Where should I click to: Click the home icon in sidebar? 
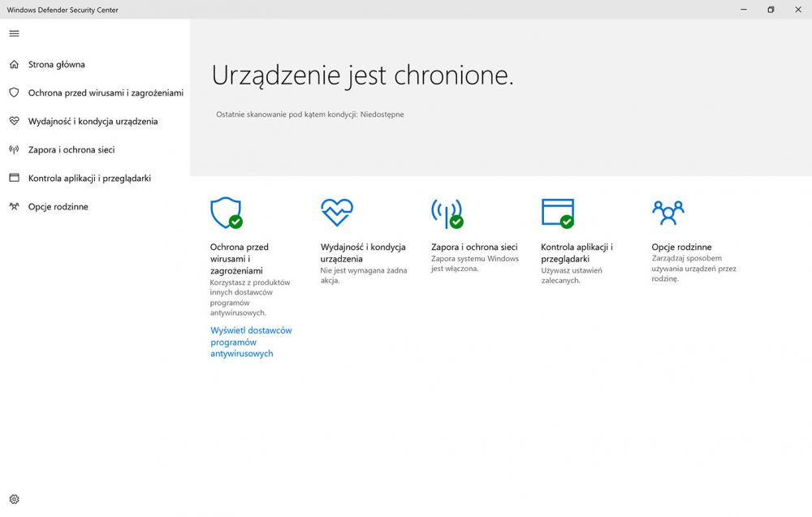pyautogui.click(x=14, y=64)
